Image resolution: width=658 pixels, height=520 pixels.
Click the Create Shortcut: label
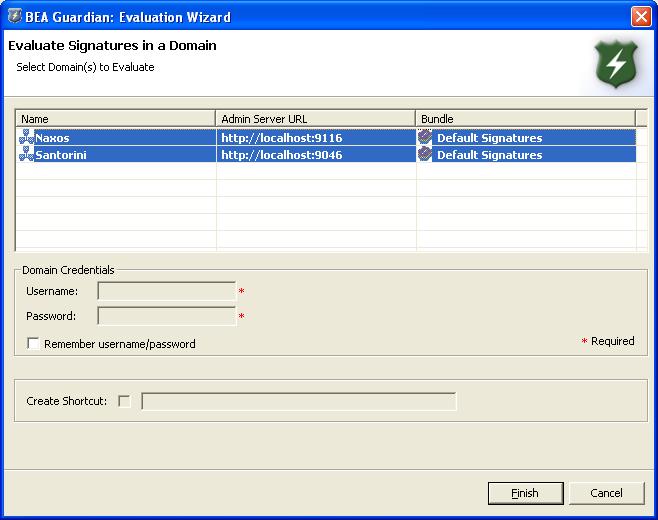pyautogui.click(x=67, y=401)
